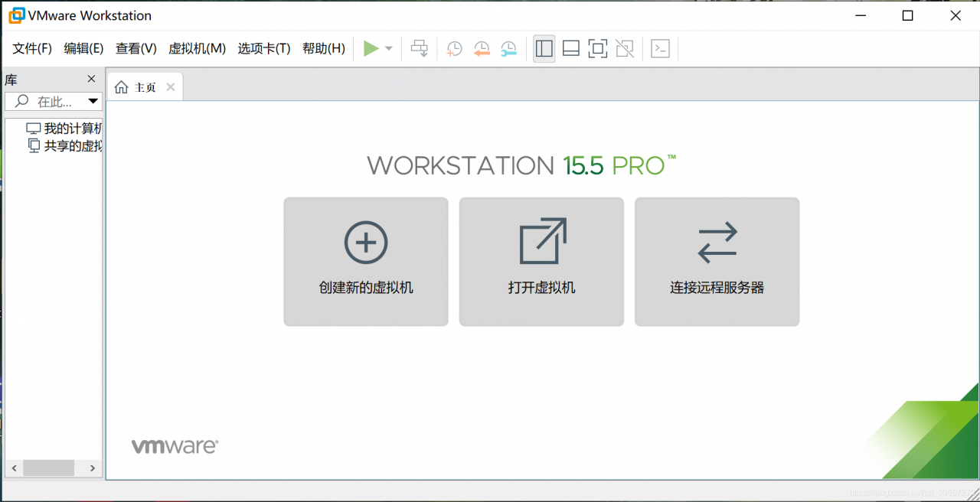
Task: Click the green power on play button
Action: pos(371,49)
